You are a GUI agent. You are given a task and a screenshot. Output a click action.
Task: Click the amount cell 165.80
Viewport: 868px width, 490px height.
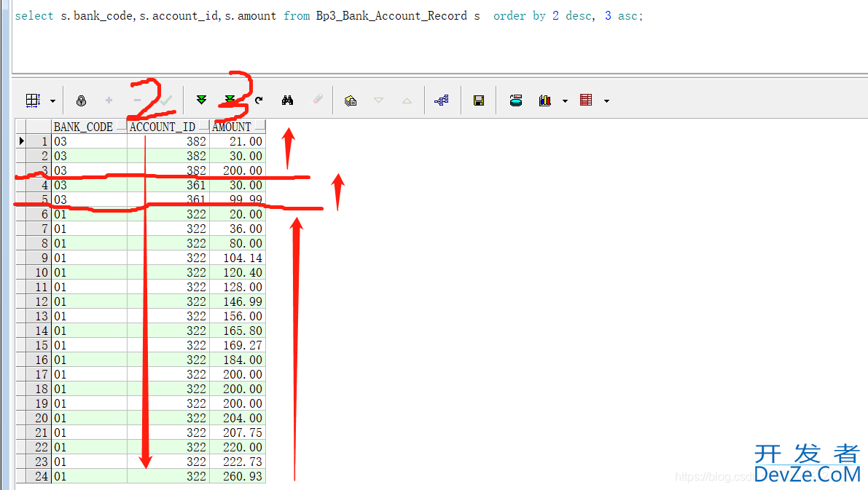click(x=238, y=331)
